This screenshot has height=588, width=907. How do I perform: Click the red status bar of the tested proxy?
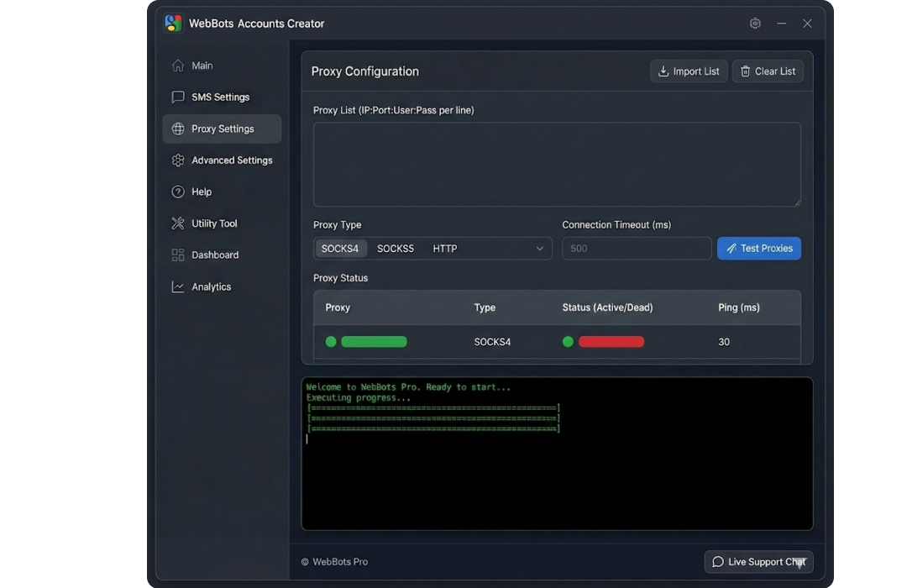[611, 341]
